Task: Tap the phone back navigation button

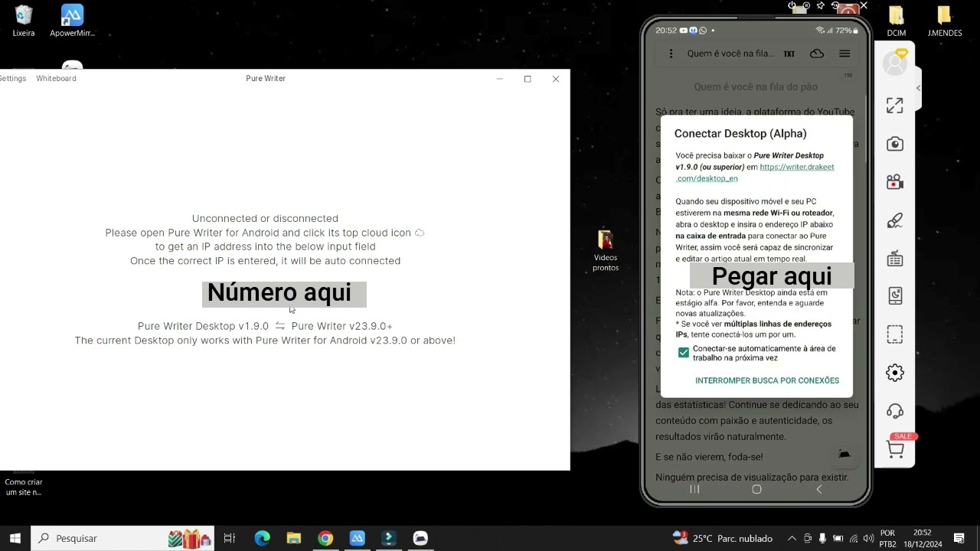Action: [818, 489]
